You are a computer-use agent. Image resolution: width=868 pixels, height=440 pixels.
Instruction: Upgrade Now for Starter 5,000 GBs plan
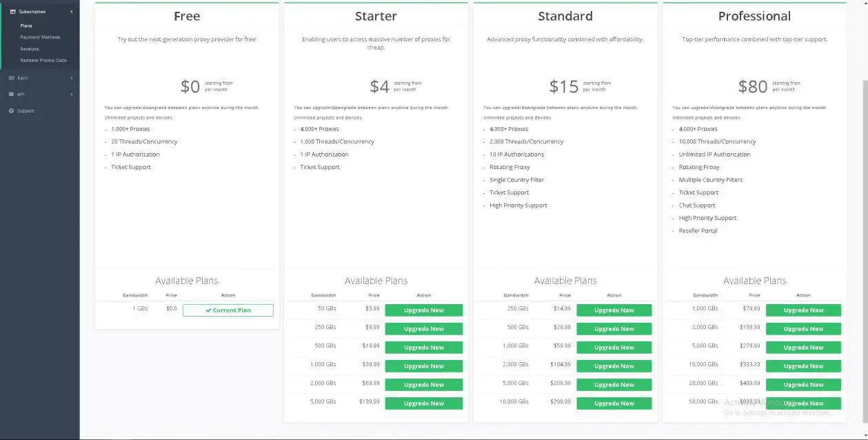pos(423,403)
